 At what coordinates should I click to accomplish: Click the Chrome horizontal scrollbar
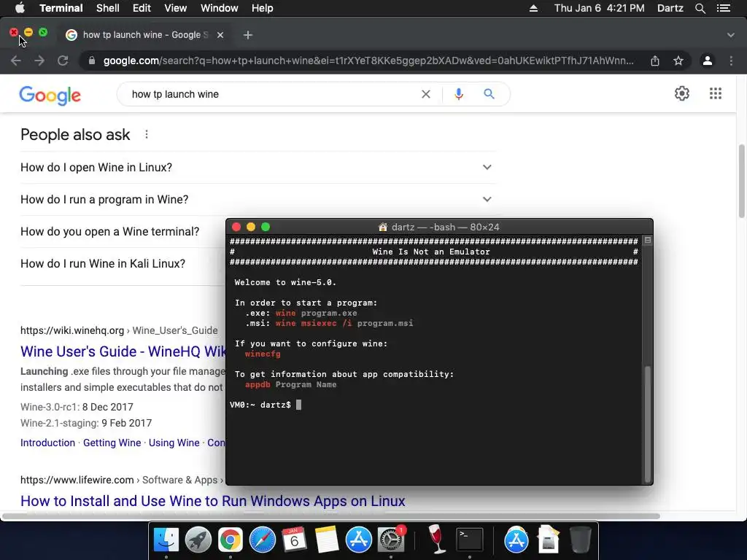[331, 516]
